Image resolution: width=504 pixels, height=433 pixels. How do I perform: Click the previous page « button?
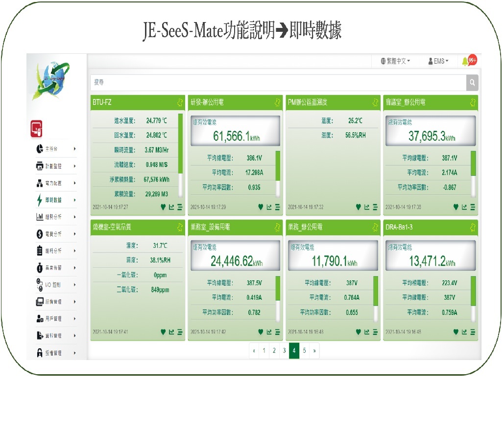tap(254, 351)
